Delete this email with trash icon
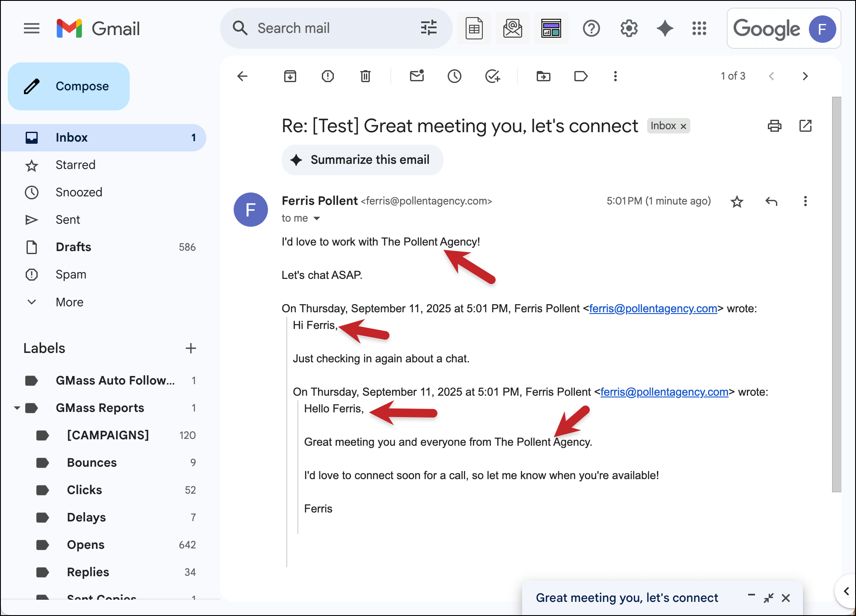 (365, 76)
